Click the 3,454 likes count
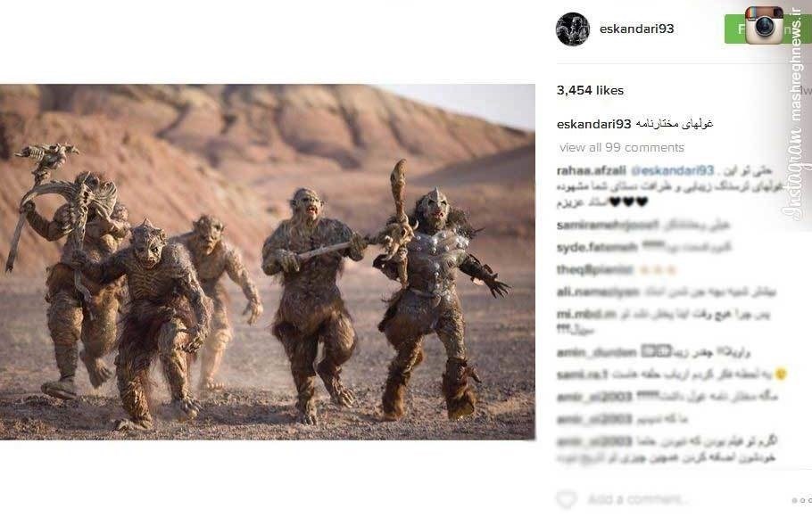Image resolution: width=812 pixels, height=526 pixels. tap(590, 91)
